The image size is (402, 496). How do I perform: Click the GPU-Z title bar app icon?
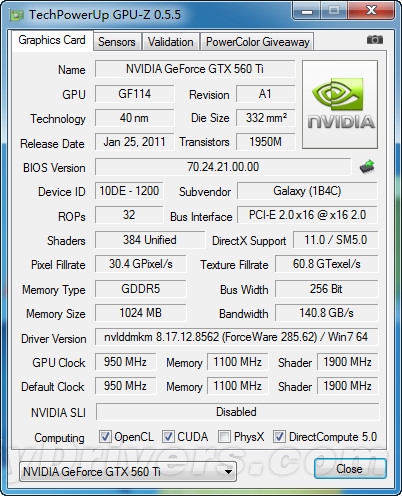pos(17,15)
